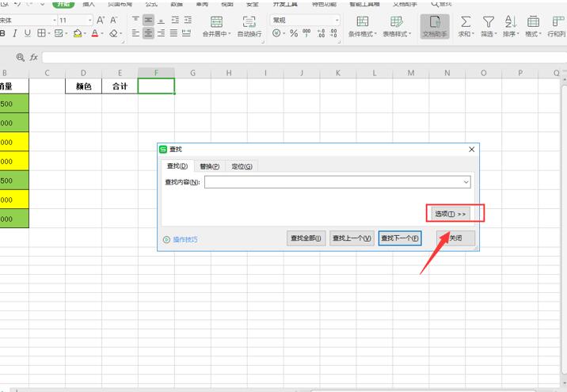Apply cell borders with the border icon
The height and width of the screenshot is (392, 567).
41,33
